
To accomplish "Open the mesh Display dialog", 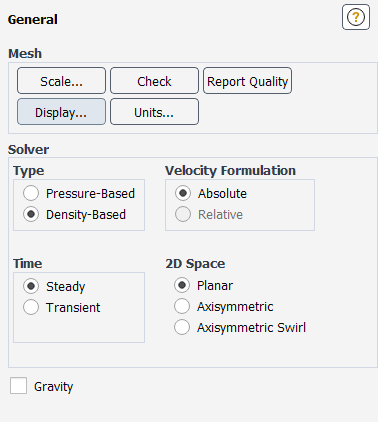I will coord(61,112).
